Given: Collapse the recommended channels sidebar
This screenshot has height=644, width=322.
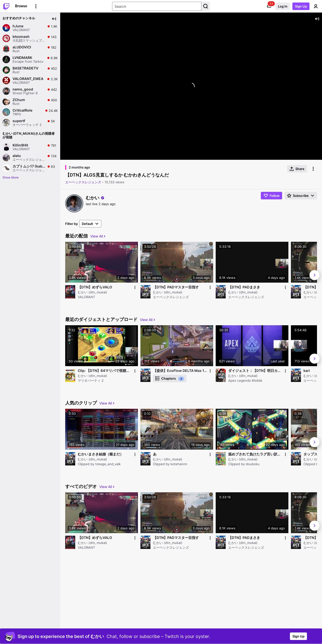Looking at the screenshot, I should tap(54, 19).
